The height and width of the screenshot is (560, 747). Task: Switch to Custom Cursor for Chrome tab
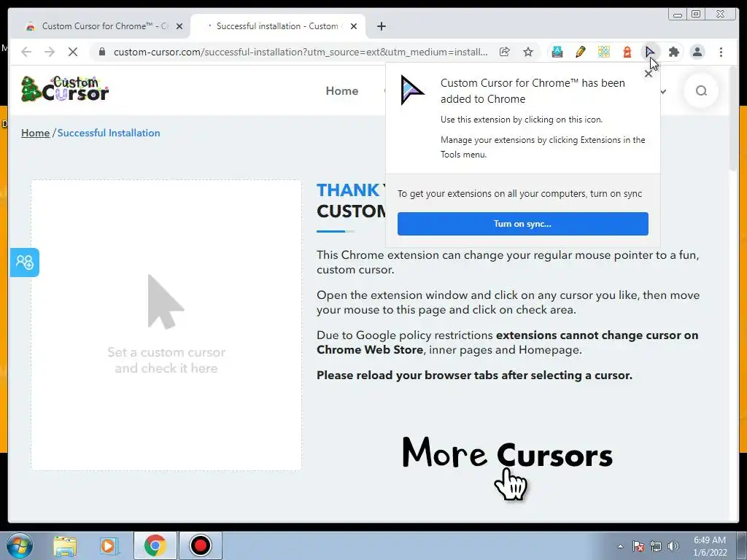(98, 26)
